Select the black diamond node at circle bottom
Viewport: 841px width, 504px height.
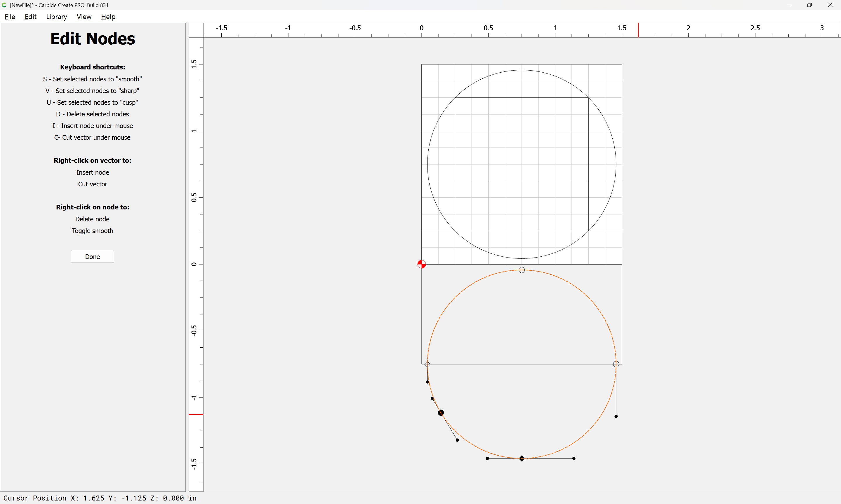point(522,459)
